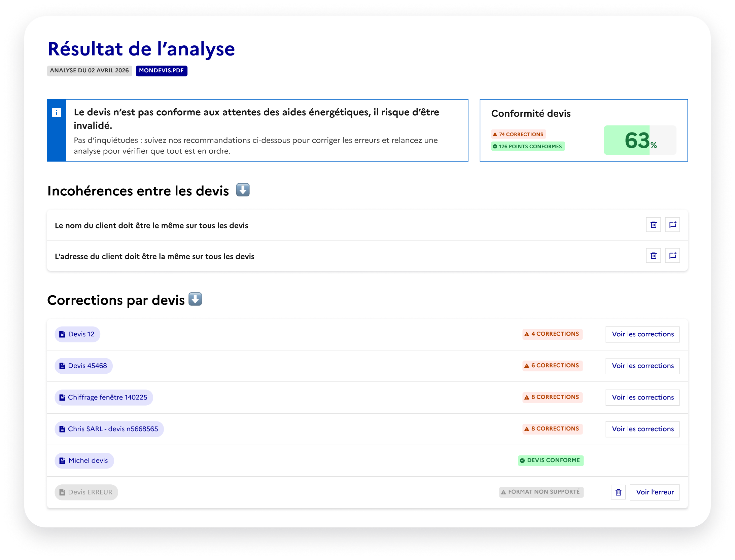Select the greyed Devis ERREUR tag

point(86,492)
